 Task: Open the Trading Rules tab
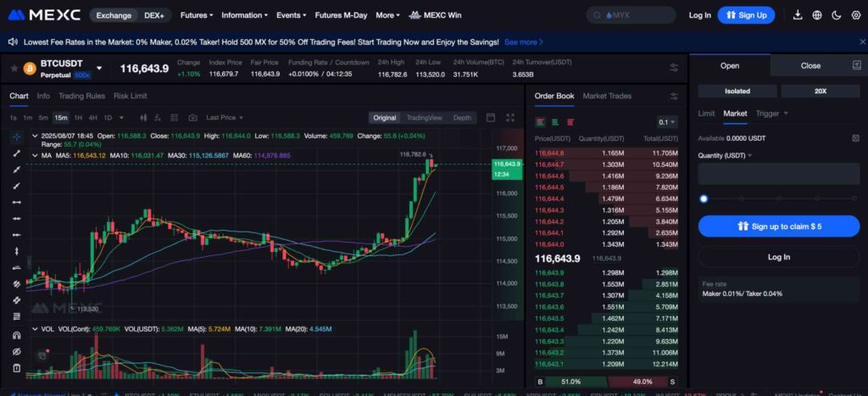point(81,96)
